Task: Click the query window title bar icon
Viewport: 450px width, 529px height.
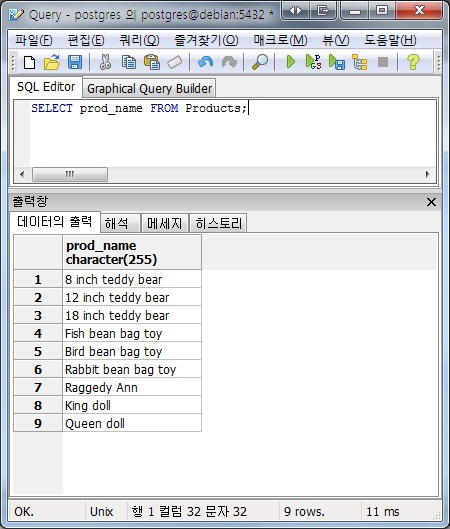Action: [16, 15]
